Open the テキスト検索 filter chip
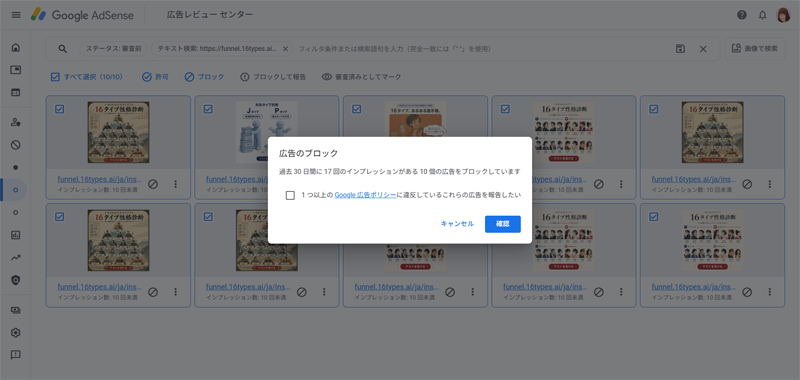This screenshot has width=800, height=380. pos(216,49)
